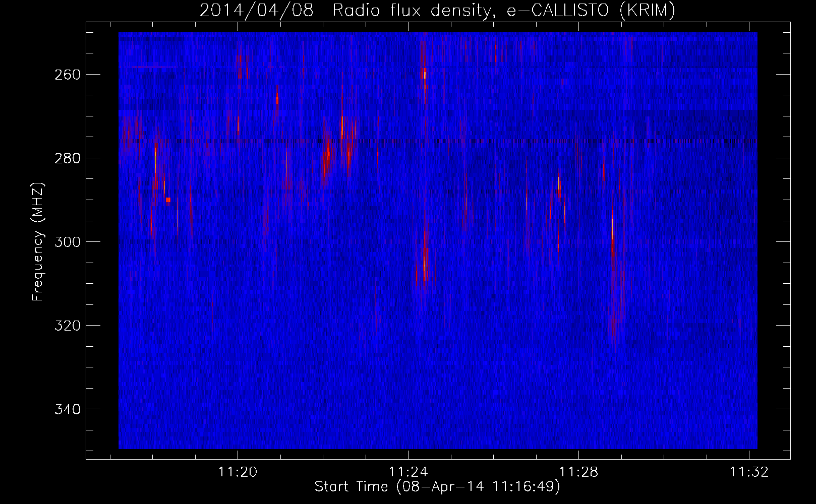Click the 340 frequency tick label
Viewport: 816px width, 504px height.
67,409
